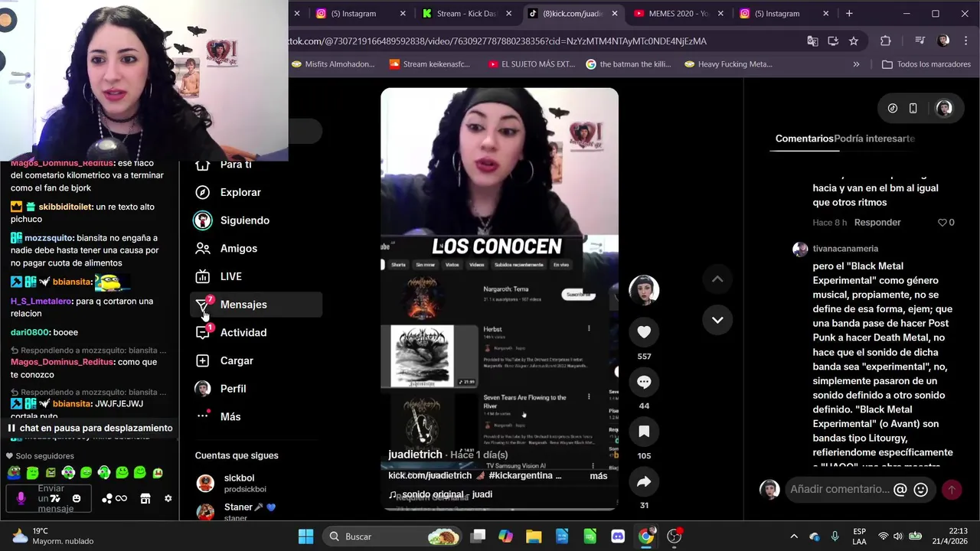
Task: Click install app icon in address bar
Action: click(833, 41)
